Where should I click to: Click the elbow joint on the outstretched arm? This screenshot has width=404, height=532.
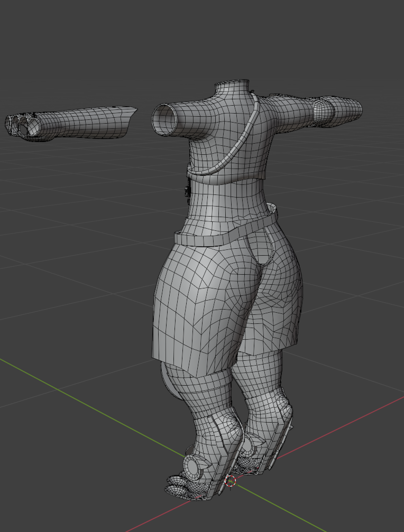[323, 110]
